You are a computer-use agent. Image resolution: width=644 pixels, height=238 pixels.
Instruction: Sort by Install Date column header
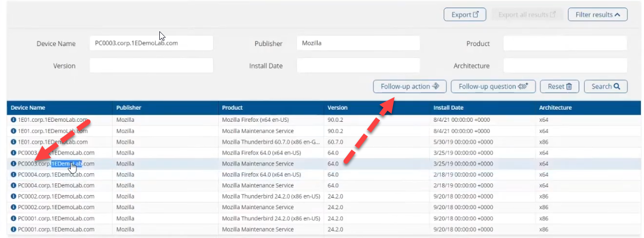448,108
